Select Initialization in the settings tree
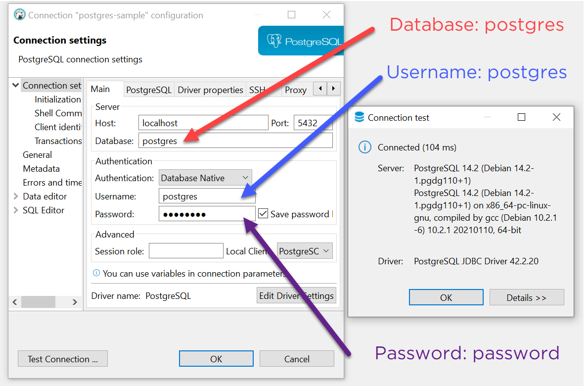The height and width of the screenshot is (386, 588). point(58,99)
